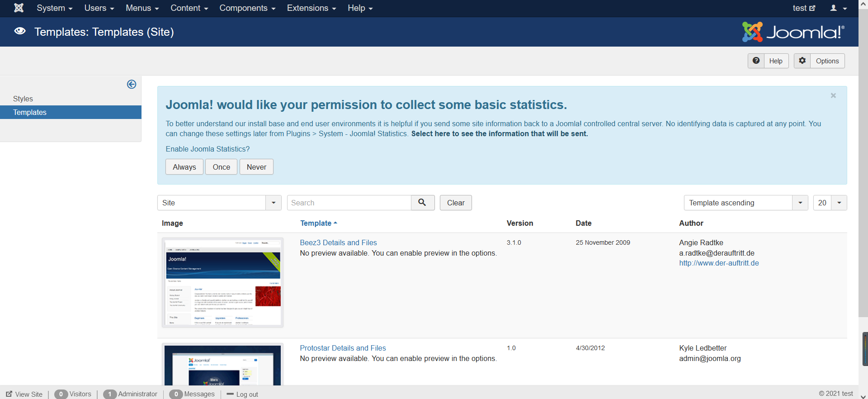Viewport: 868px width, 399px height.
Task: Open the Content menu
Action: pos(189,8)
